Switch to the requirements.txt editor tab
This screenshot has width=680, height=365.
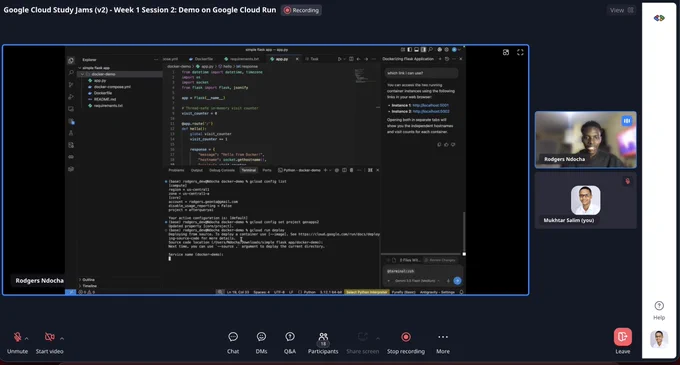coord(242,59)
